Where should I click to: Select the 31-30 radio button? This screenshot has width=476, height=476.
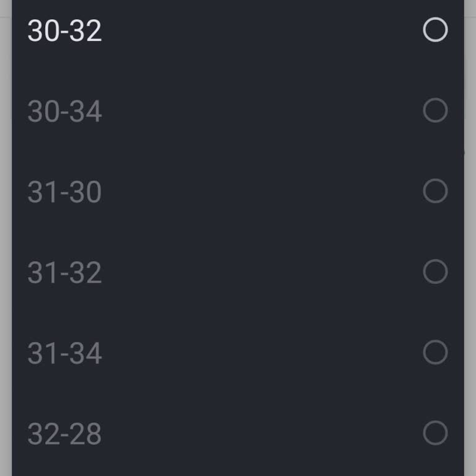[x=435, y=191]
